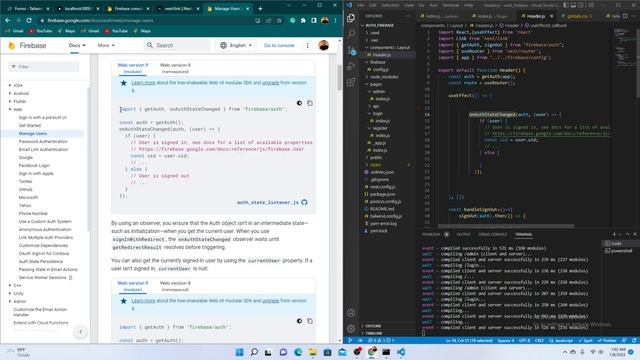Toggle dark theme on first code sample
The width and height of the screenshot is (640, 360).
click(x=299, y=103)
